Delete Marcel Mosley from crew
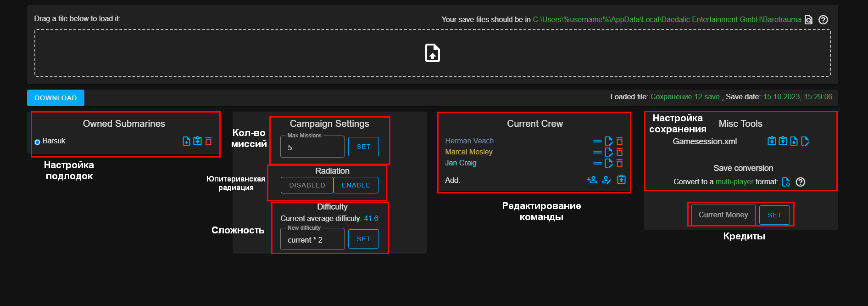 [619, 152]
